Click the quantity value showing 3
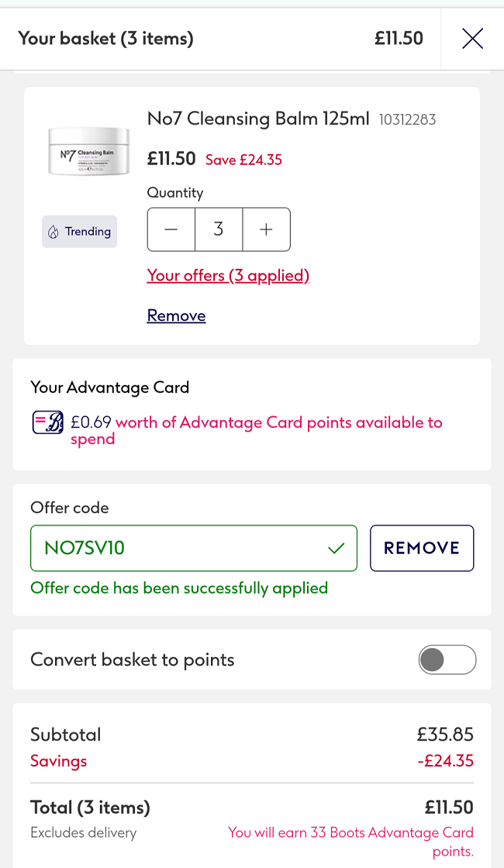Image resolution: width=504 pixels, height=868 pixels. pos(219,229)
